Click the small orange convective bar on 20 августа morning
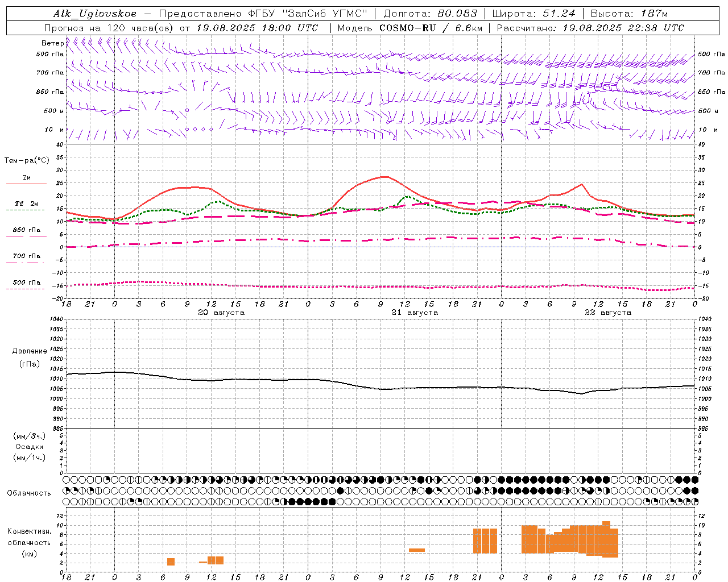The image size is (728, 582). pyautogui.click(x=171, y=562)
